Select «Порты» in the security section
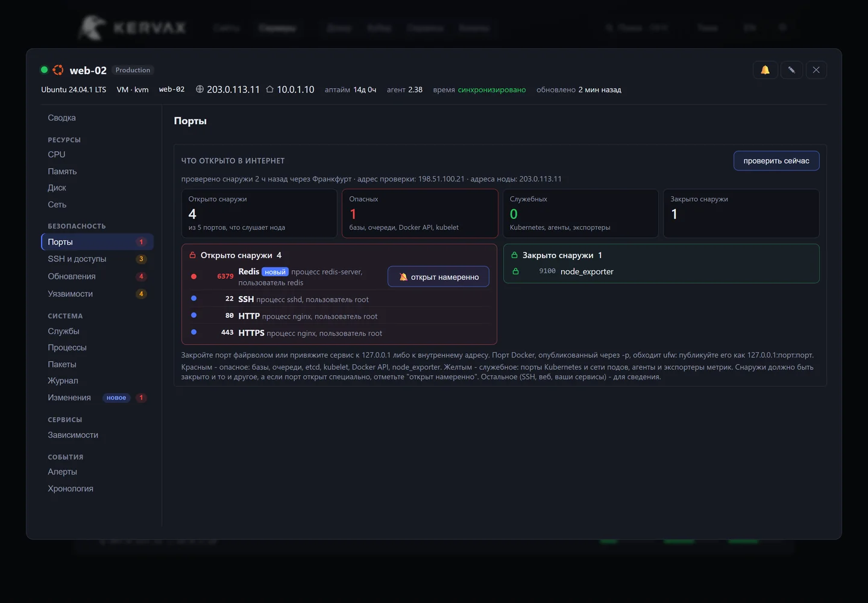Image resolution: width=868 pixels, height=603 pixels. pyautogui.click(x=97, y=242)
